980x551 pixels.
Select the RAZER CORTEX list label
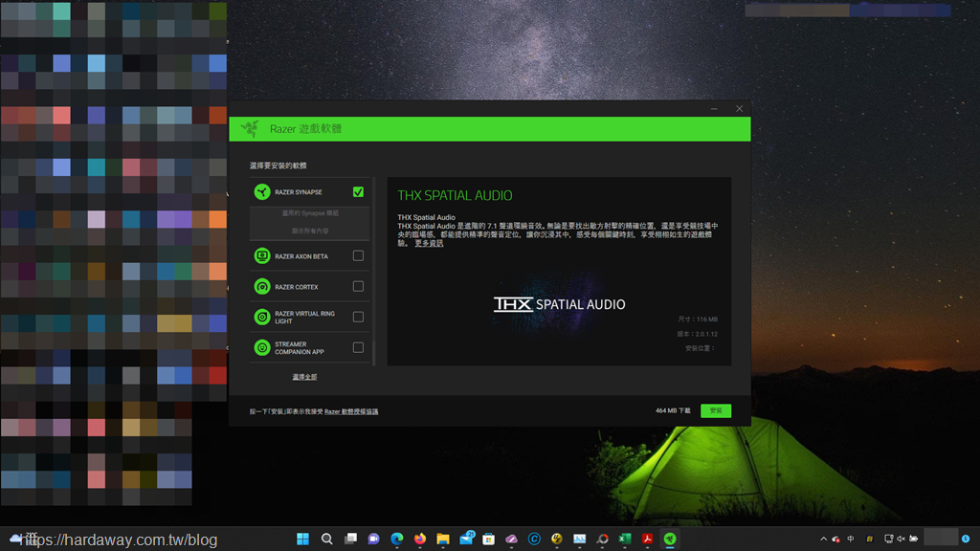pyautogui.click(x=297, y=287)
